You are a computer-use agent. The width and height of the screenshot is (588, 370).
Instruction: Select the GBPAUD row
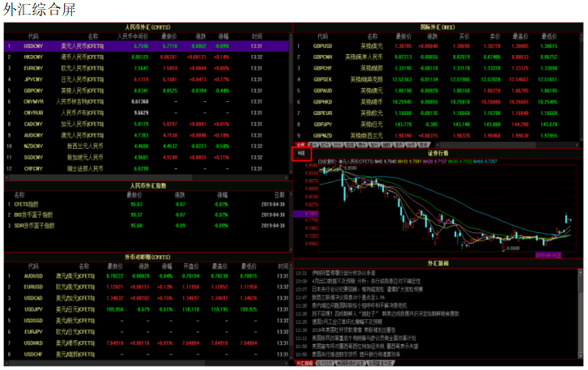click(x=437, y=91)
